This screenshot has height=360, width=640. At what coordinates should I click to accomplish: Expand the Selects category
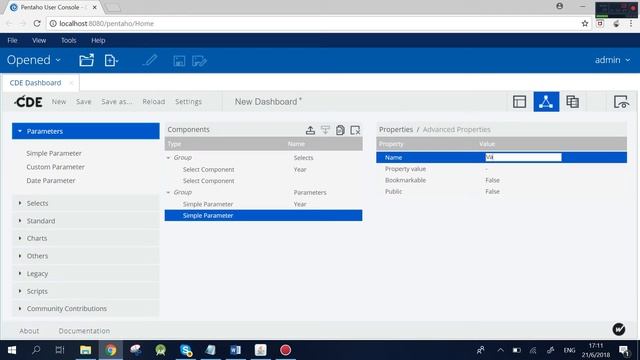click(86, 203)
